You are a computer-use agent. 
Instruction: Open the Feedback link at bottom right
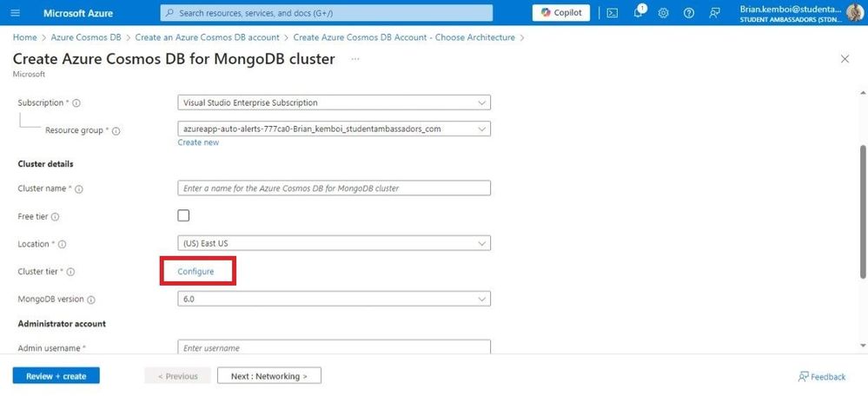[822, 377]
